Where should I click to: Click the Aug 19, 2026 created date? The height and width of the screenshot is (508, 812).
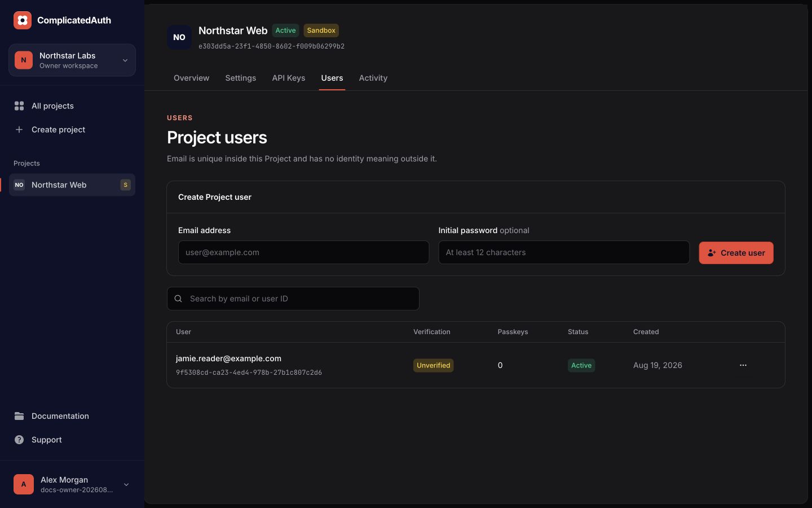pos(657,365)
